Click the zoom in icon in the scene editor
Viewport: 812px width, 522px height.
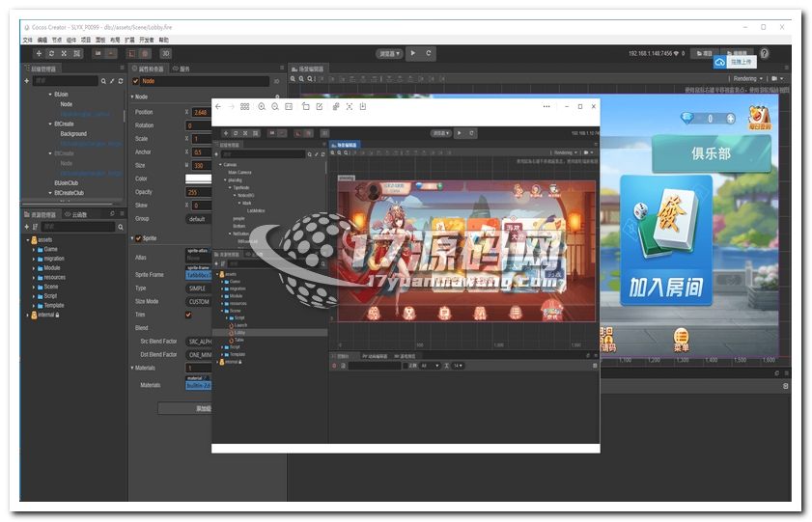pos(293,78)
